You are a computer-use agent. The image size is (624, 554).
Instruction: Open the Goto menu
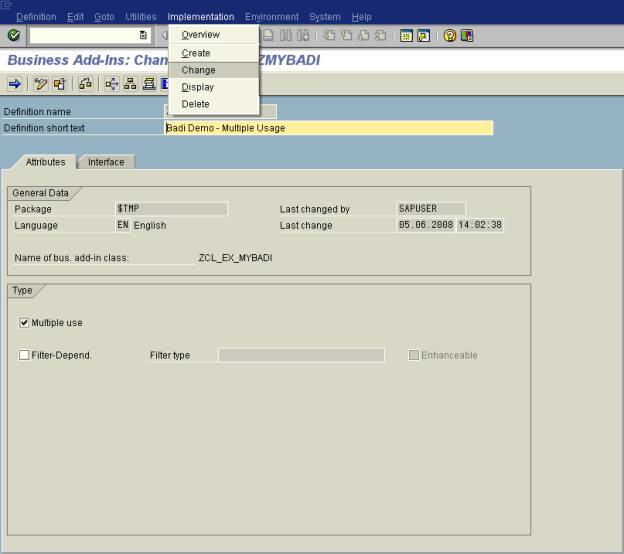click(x=104, y=17)
